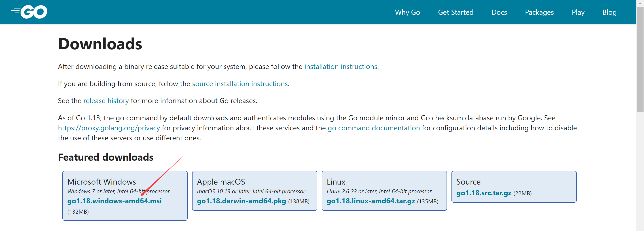Select the Source card heading
Image resolution: width=644 pixels, height=231 pixels.
(468, 182)
